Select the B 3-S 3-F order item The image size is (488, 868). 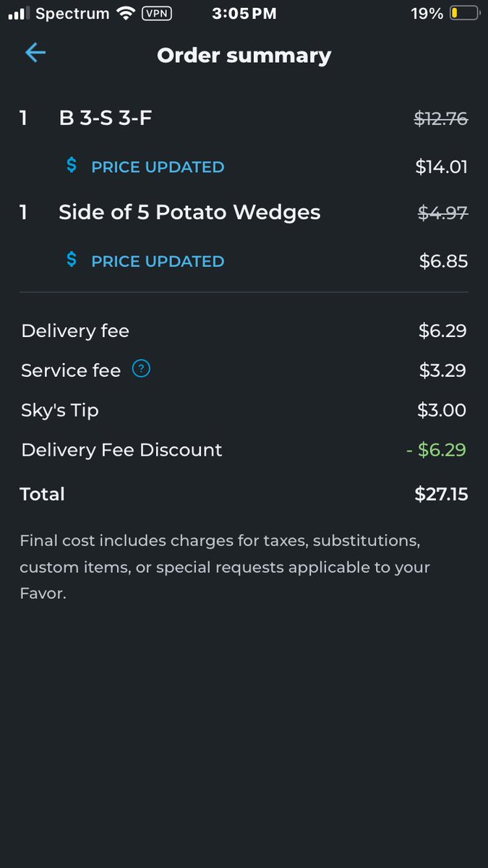tap(244, 118)
